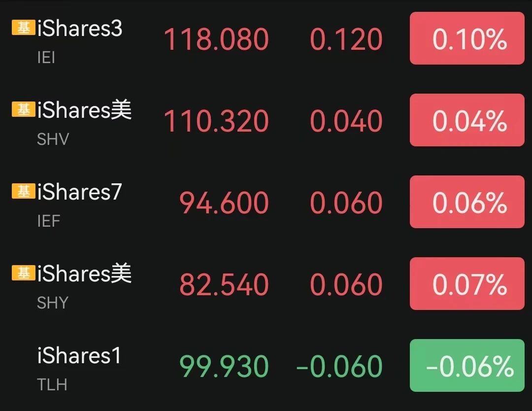The image size is (532, 411).
Task: Click the 94.600 price for IEF
Action: click(x=224, y=203)
